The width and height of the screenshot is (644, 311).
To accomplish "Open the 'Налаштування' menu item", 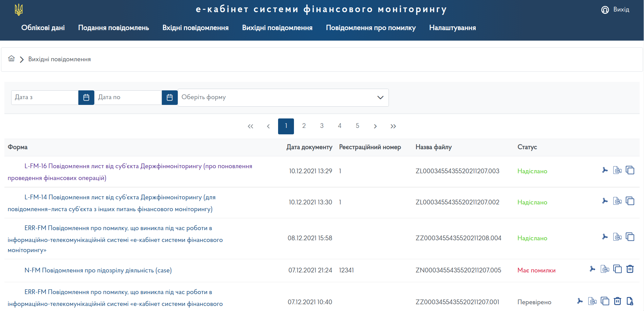I will pos(452,28).
